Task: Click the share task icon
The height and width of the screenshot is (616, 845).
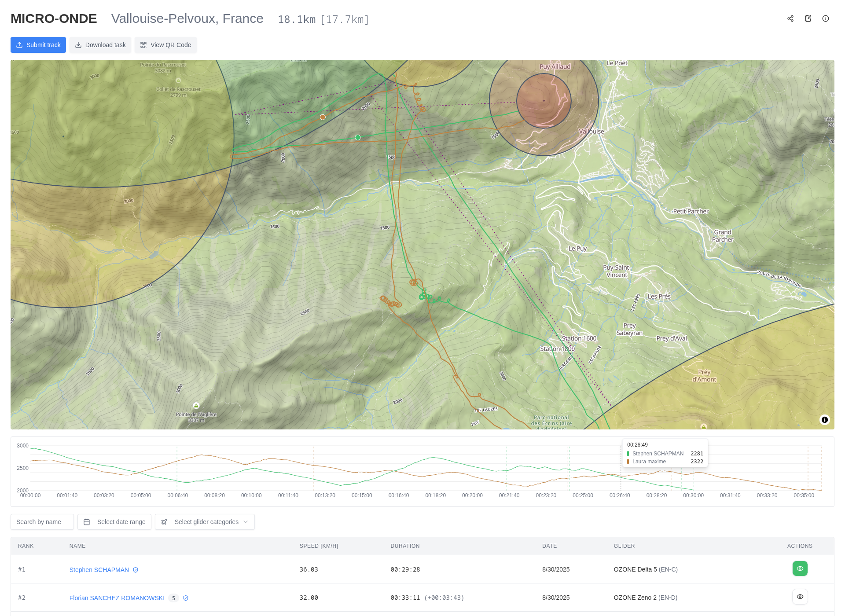Action: point(790,18)
